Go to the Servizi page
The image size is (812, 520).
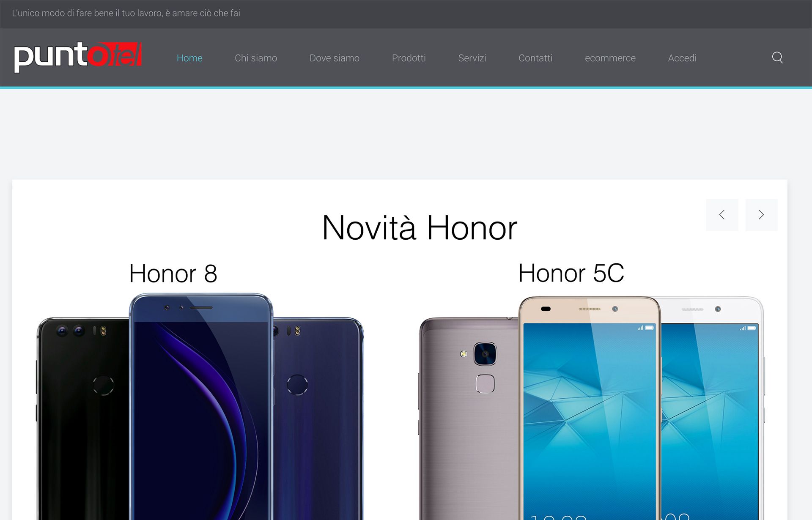(472, 58)
